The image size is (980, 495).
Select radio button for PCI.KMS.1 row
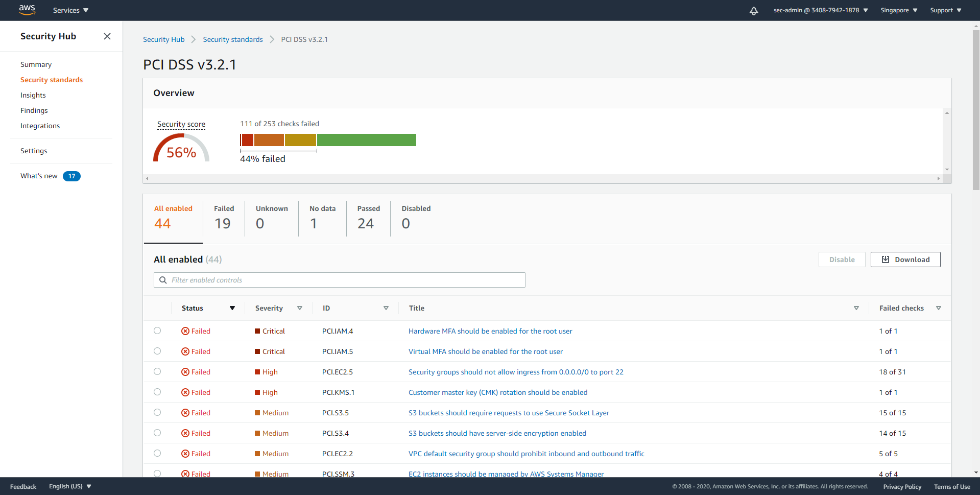pos(157,392)
